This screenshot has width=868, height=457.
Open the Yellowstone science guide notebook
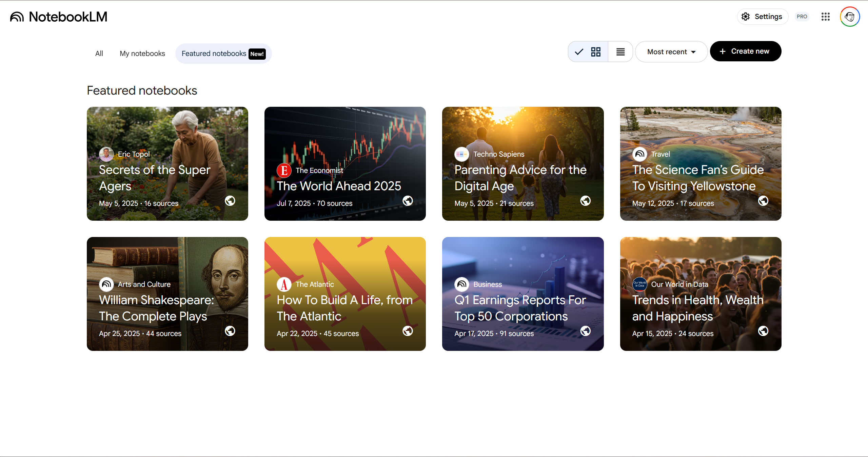(701, 164)
